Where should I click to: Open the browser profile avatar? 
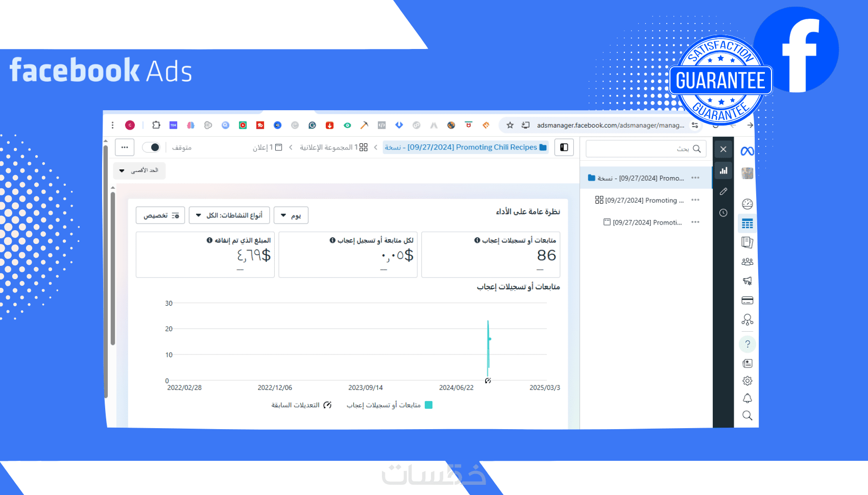(x=130, y=125)
